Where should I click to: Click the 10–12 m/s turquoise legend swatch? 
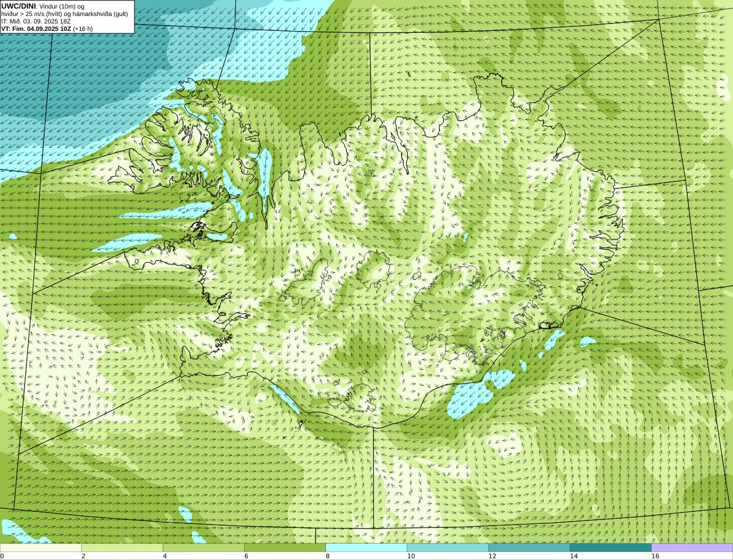(448, 547)
